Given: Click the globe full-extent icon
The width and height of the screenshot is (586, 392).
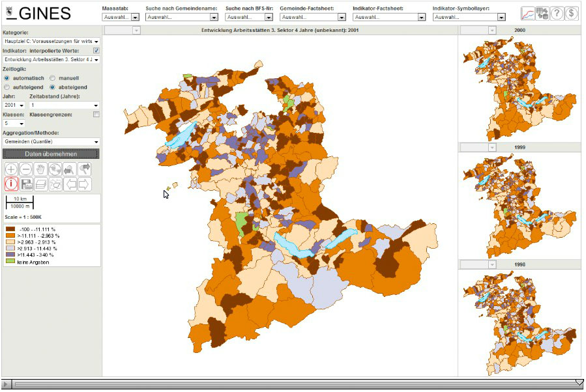Looking at the screenshot, I should [55, 169].
